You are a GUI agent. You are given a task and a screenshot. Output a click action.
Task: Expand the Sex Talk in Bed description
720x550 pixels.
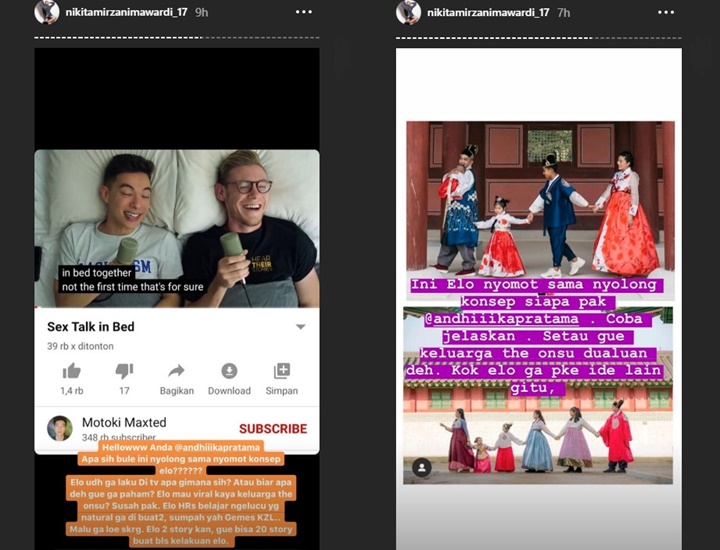pos(300,327)
